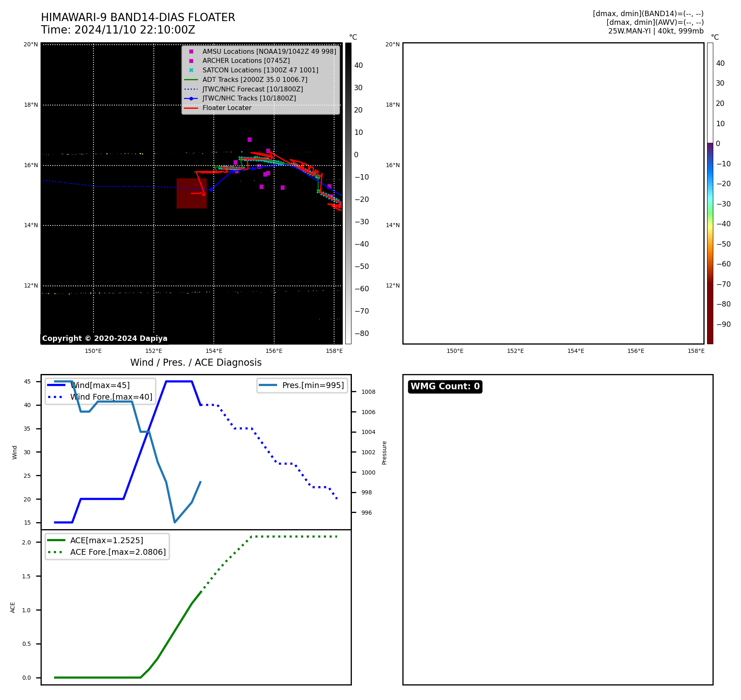This screenshot has height=700, width=741.
Task: Click the ACE[max=1.2525] legend entry
Action: 106,540
